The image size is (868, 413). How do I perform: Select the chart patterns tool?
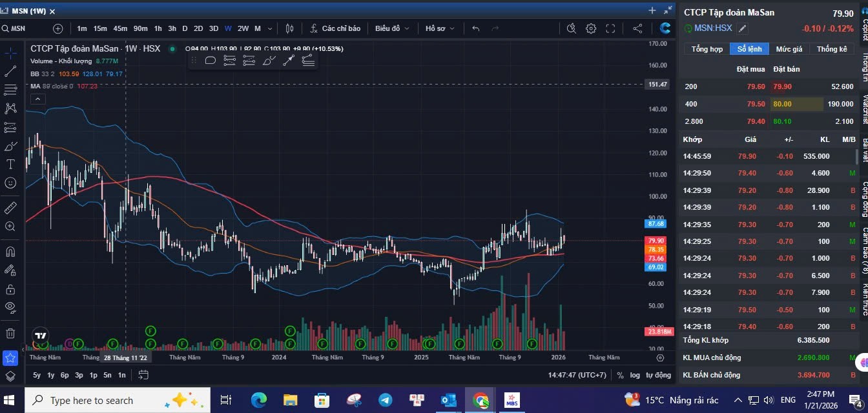10,108
